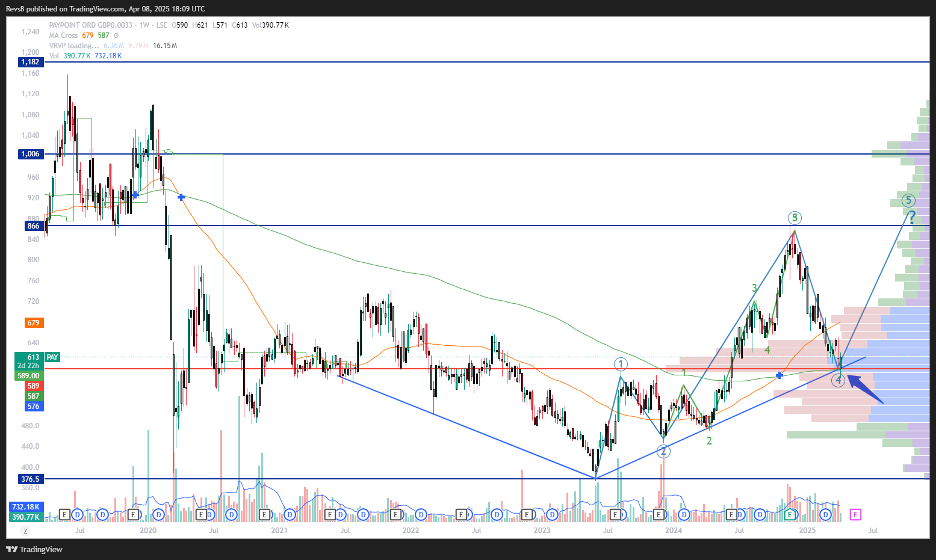936x560 pixels.
Task: Click the teal 613 current price label
Action: coord(32,357)
